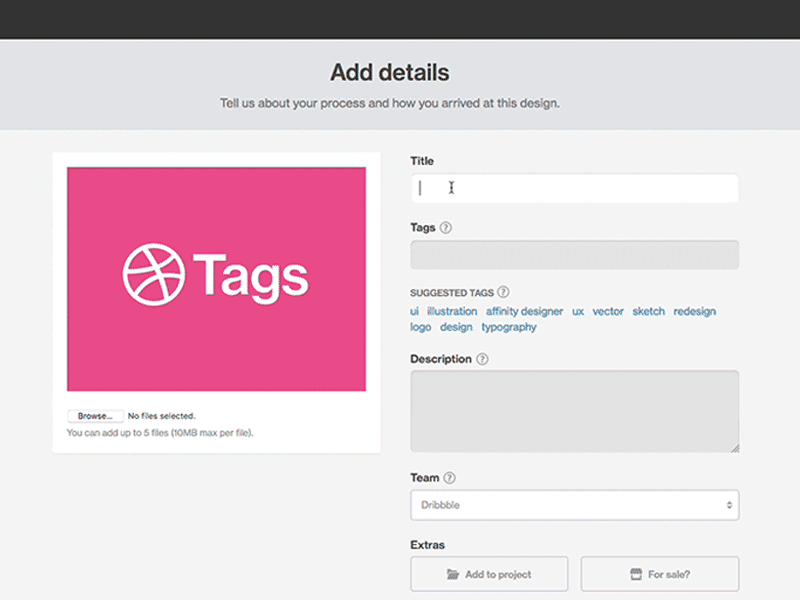Click the Description help question mark icon
Screen dimensions: 800x600
pyautogui.click(x=482, y=359)
